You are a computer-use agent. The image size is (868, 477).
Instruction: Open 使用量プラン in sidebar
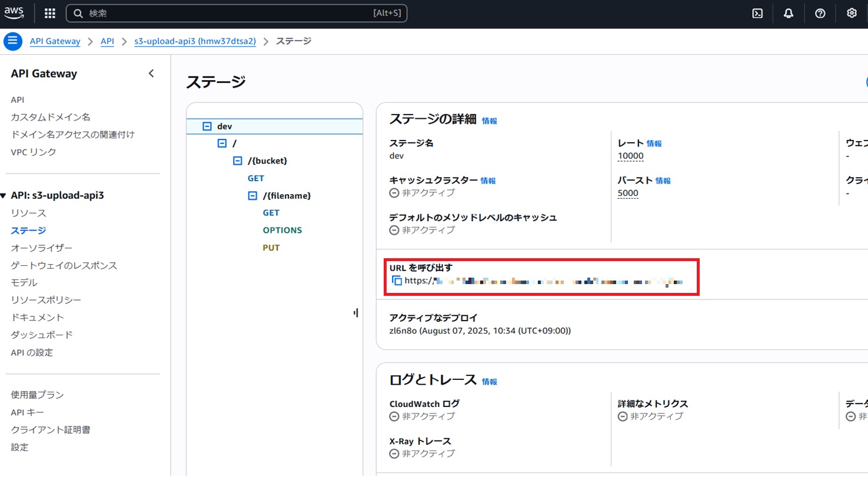[x=38, y=395]
